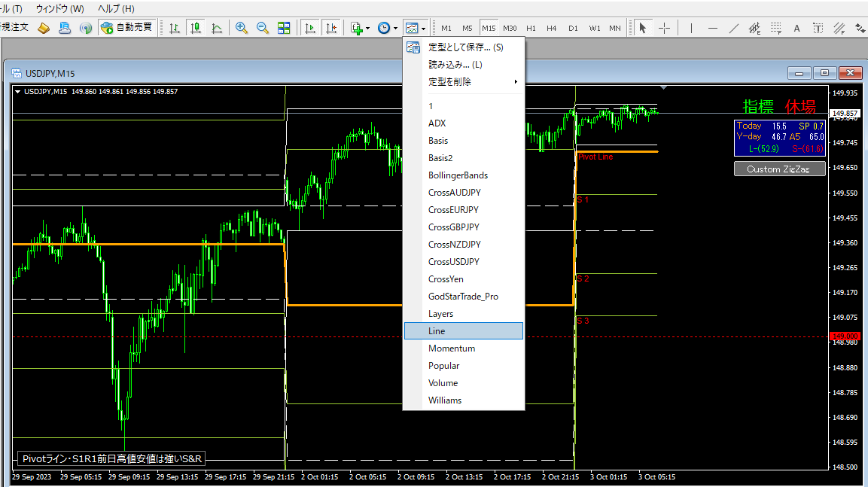This screenshot has width=868, height=487.
Task: Click the tile windows icon
Action: (x=284, y=28)
